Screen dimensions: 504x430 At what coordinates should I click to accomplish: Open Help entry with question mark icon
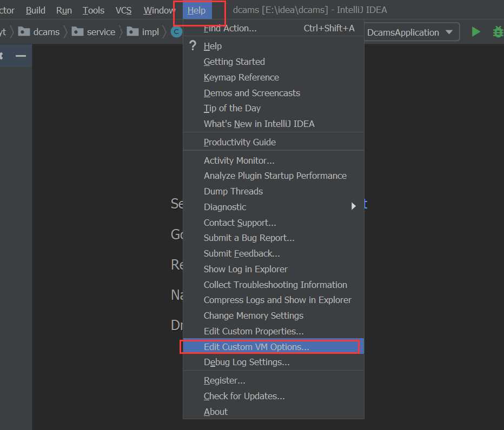tap(213, 46)
